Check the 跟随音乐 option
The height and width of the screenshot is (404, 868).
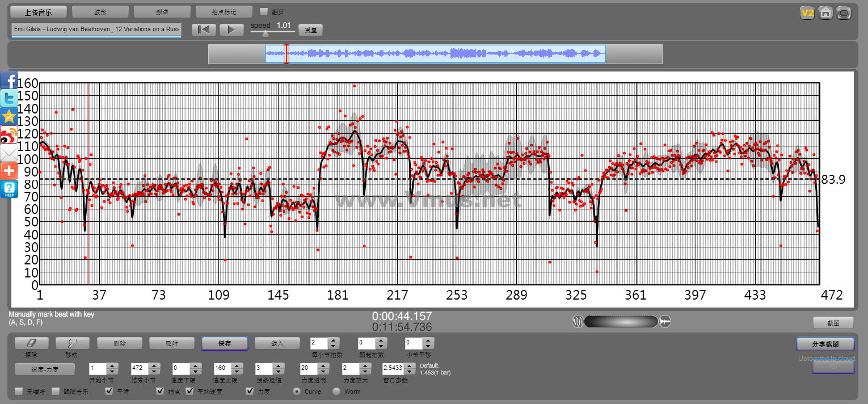(x=56, y=392)
